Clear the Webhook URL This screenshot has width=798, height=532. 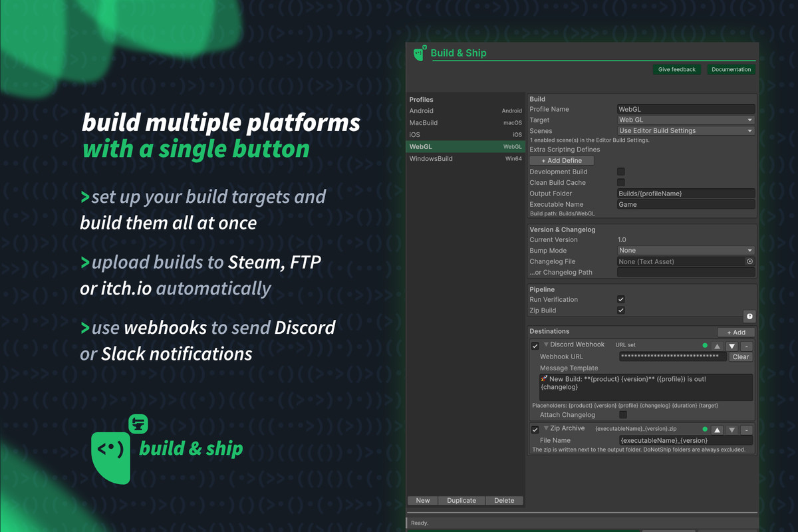click(x=741, y=357)
